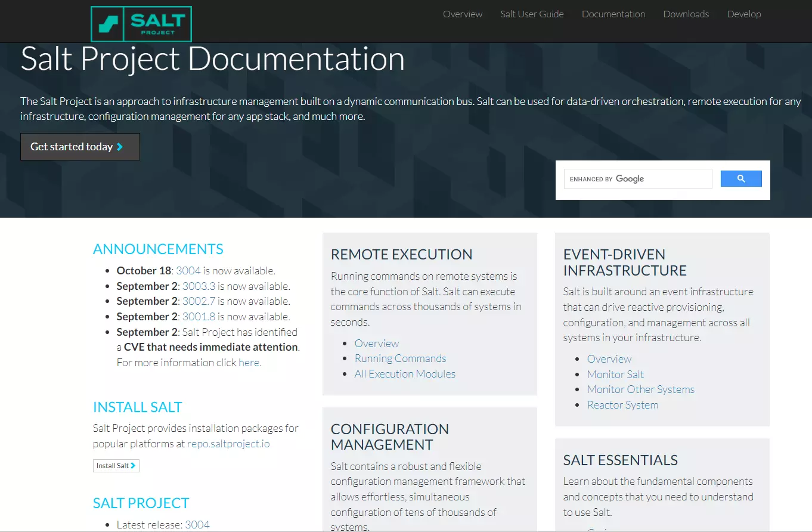Image resolution: width=812 pixels, height=532 pixels.
Task: Open the Develop navigation item
Action: pos(744,14)
